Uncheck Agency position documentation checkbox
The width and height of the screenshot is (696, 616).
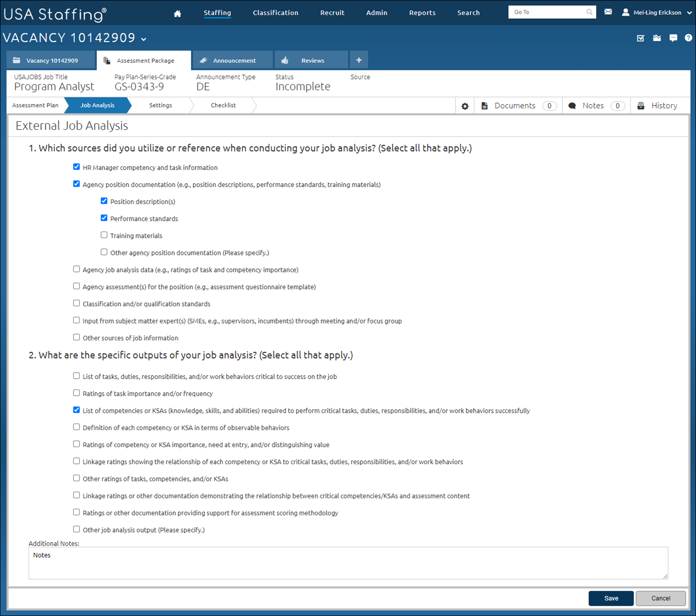(76, 184)
